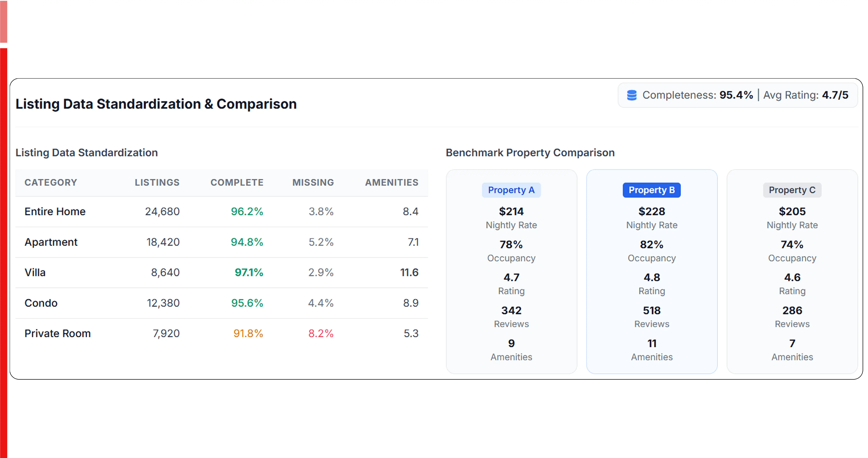Click the 4.4% missing value
This screenshot has height=458, width=868.
tap(321, 303)
